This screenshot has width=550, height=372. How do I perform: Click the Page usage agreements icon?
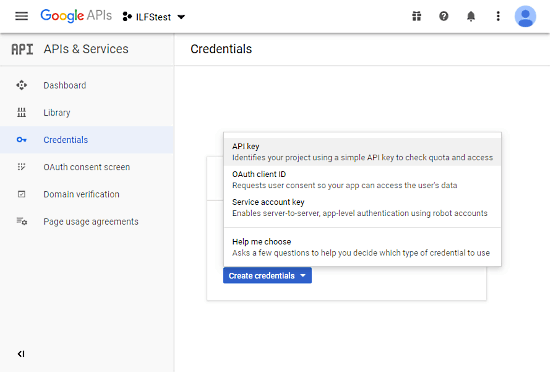pos(21,221)
